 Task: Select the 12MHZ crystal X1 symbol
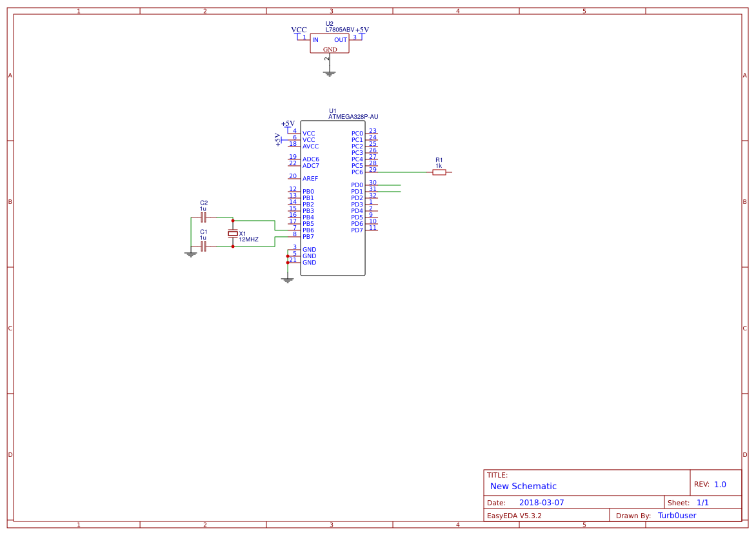pos(232,234)
